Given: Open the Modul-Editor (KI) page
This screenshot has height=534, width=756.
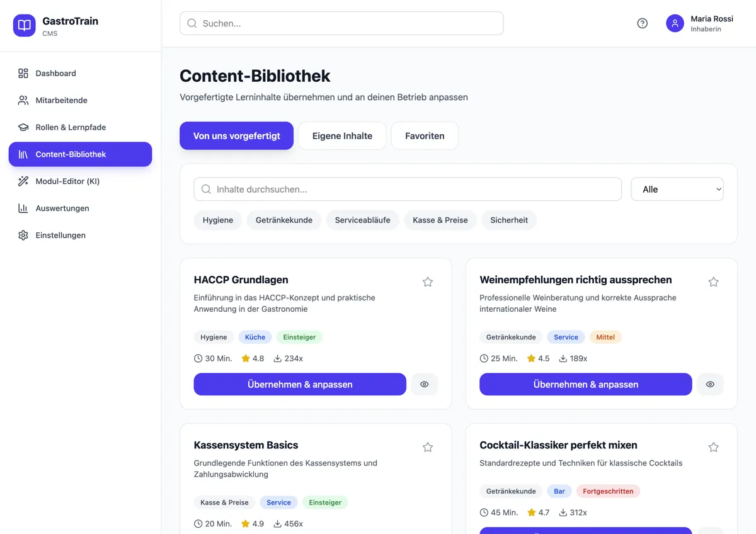Looking at the screenshot, I should click(67, 181).
